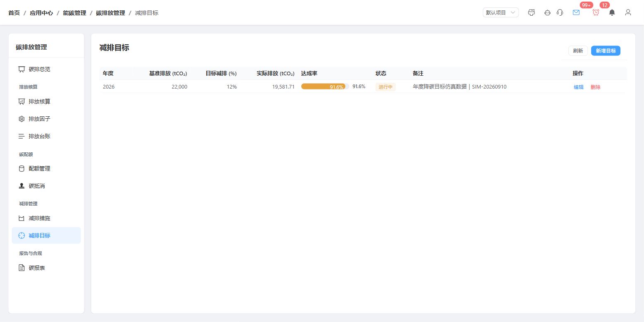Open the robot assistant icon

[548, 12]
